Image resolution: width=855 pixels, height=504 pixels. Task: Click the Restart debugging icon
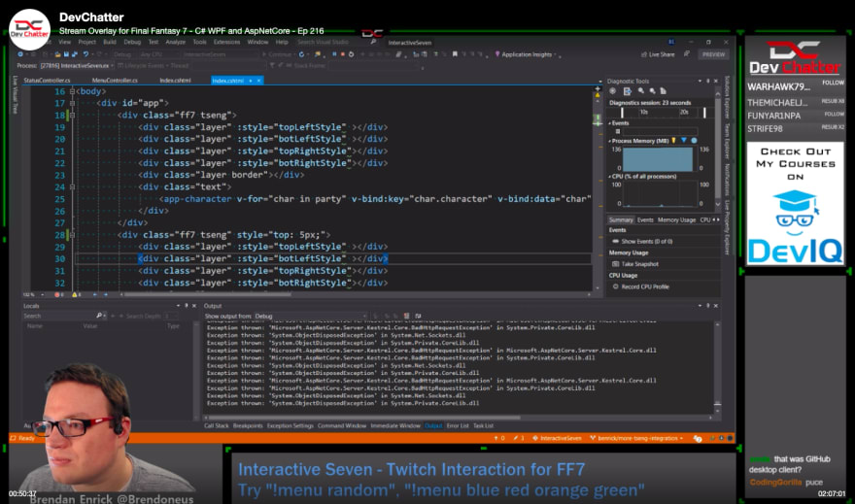pyautogui.click(x=351, y=54)
